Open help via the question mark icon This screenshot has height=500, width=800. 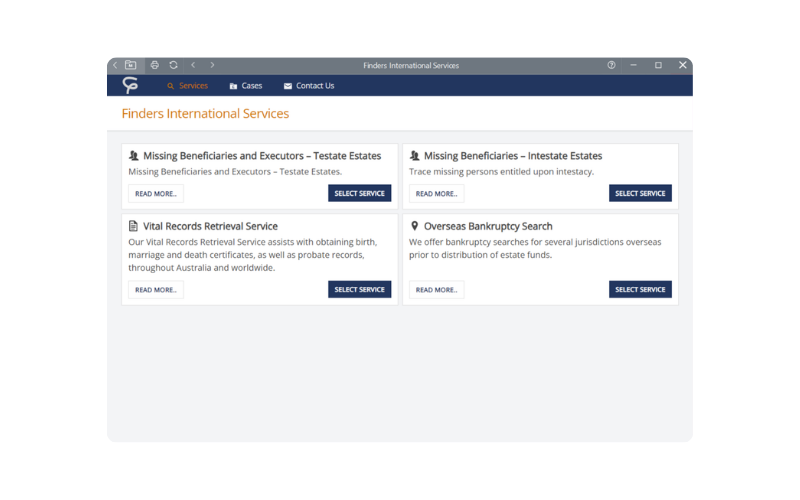(611, 65)
